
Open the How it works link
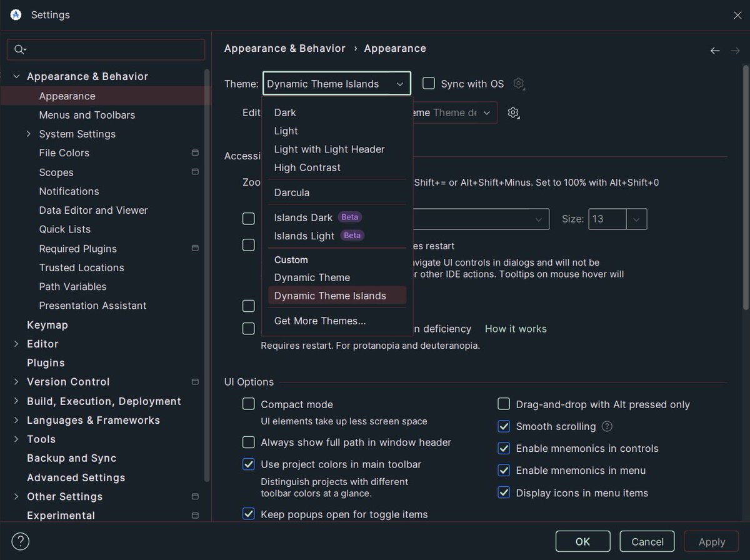point(516,328)
